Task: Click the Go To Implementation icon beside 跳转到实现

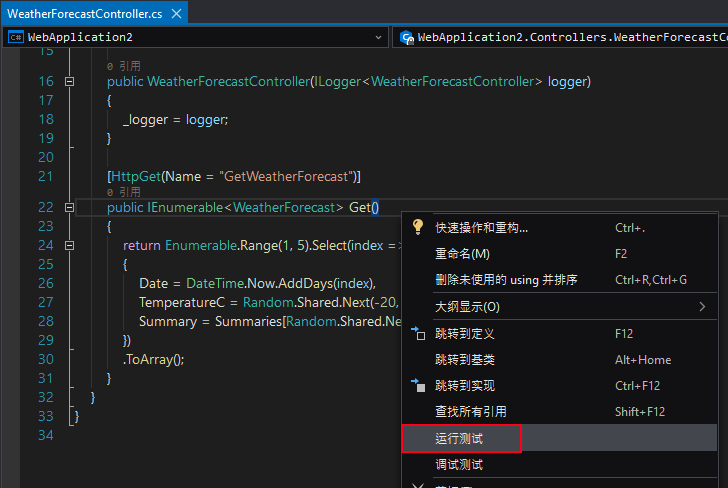Action: [x=418, y=385]
